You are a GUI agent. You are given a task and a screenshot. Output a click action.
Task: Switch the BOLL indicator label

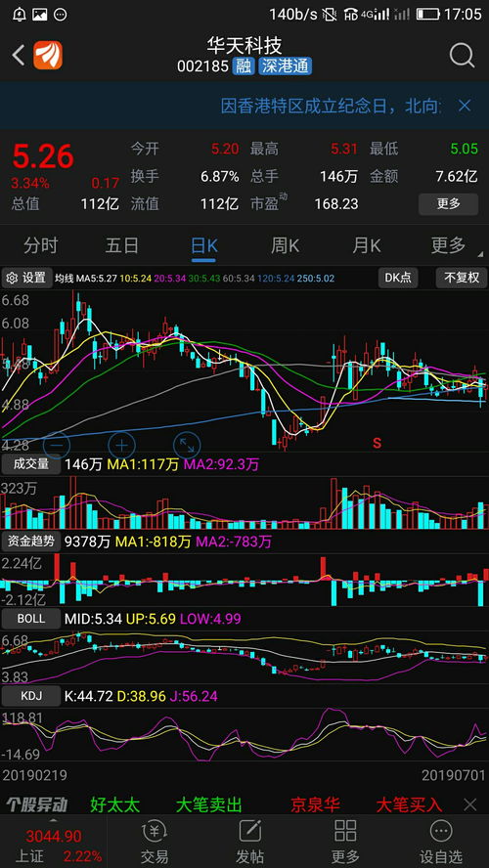pyautogui.click(x=31, y=619)
